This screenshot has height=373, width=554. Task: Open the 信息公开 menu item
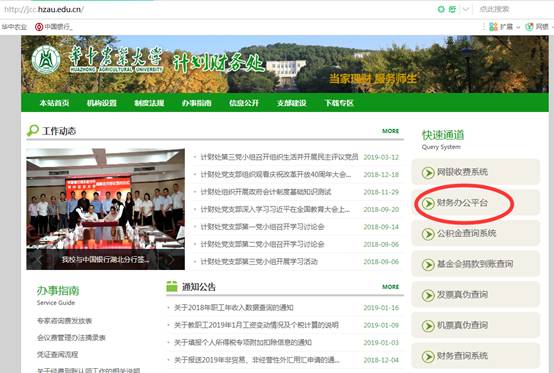tap(244, 103)
